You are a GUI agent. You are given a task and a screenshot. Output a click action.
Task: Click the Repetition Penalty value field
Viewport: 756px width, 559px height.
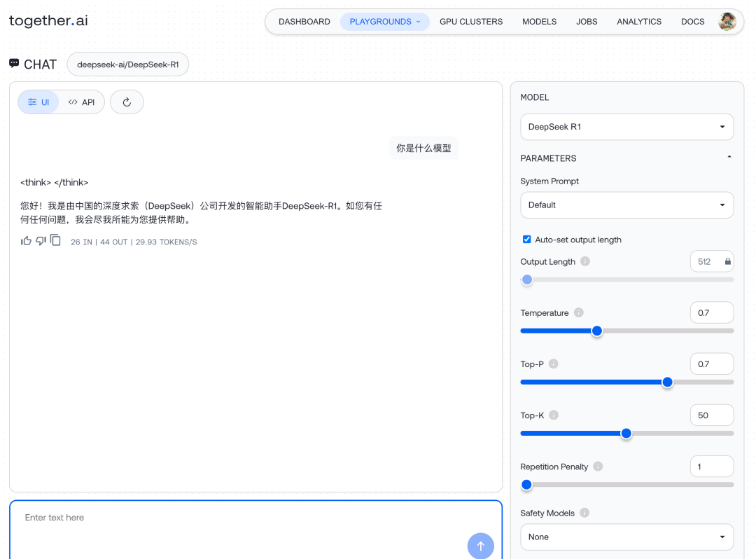pos(712,467)
